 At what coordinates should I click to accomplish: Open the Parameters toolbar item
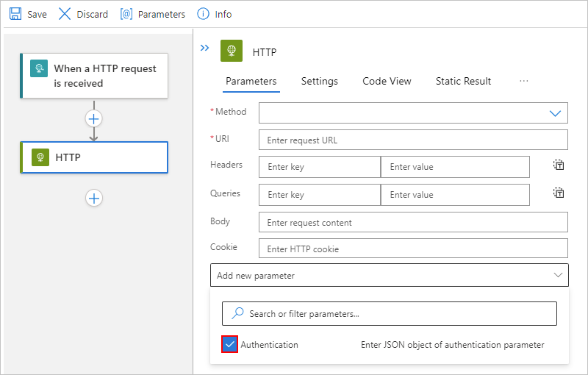point(153,14)
